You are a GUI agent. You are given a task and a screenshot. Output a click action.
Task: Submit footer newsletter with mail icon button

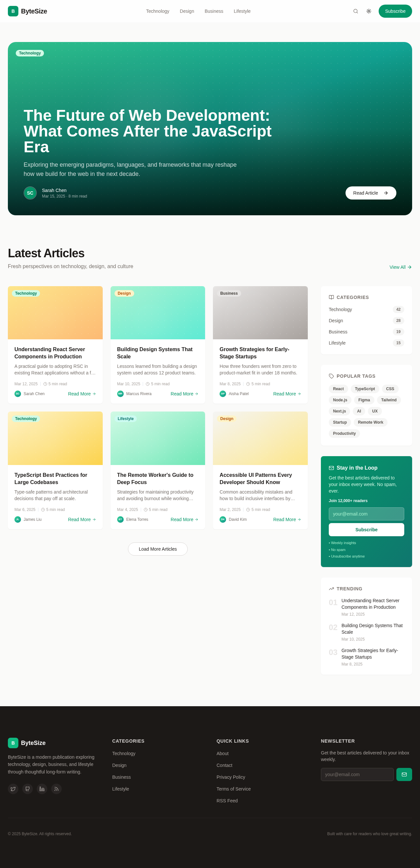click(x=404, y=774)
